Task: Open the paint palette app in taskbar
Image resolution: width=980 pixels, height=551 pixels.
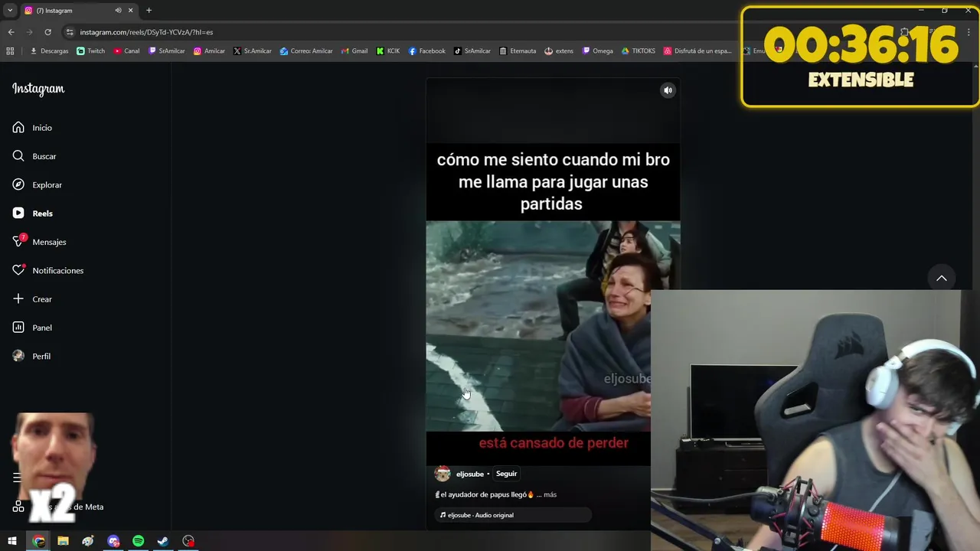Action: point(88,541)
